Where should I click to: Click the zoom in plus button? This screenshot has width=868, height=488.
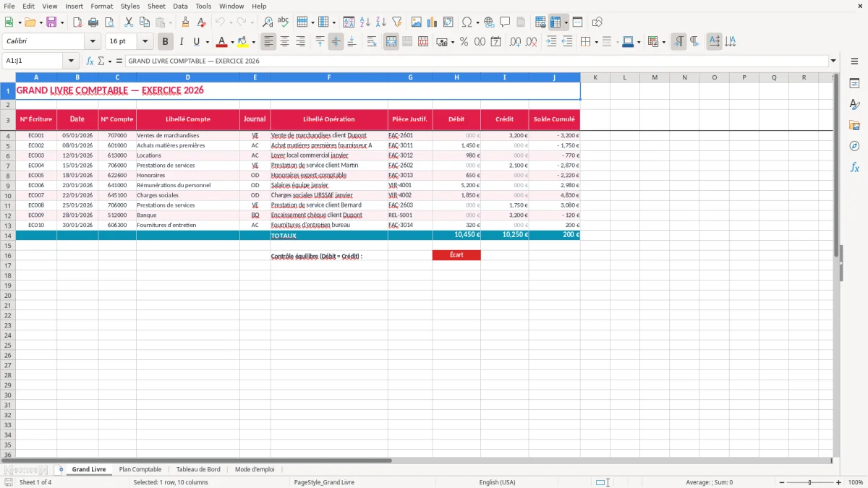pyautogui.click(x=839, y=482)
